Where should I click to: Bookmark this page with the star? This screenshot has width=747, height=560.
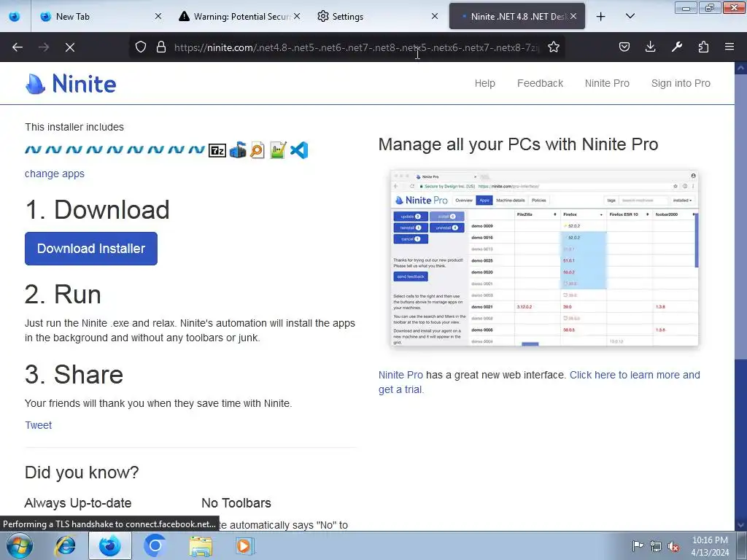(553, 47)
